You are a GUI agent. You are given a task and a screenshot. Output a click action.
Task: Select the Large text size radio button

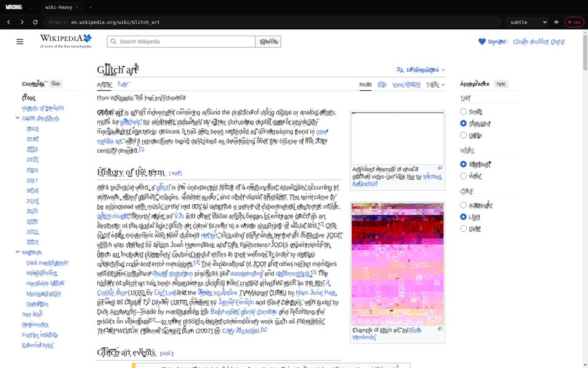pos(463,135)
